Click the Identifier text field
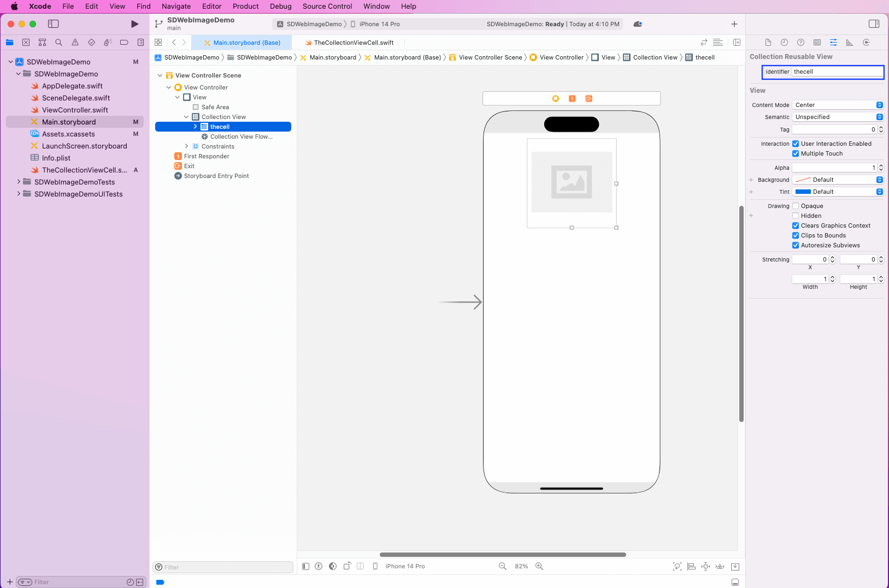This screenshot has width=889, height=588. tap(836, 72)
